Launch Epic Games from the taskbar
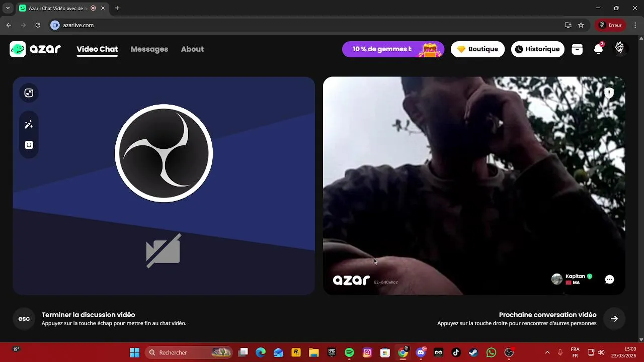The height and width of the screenshot is (362, 644). click(x=332, y=352)
